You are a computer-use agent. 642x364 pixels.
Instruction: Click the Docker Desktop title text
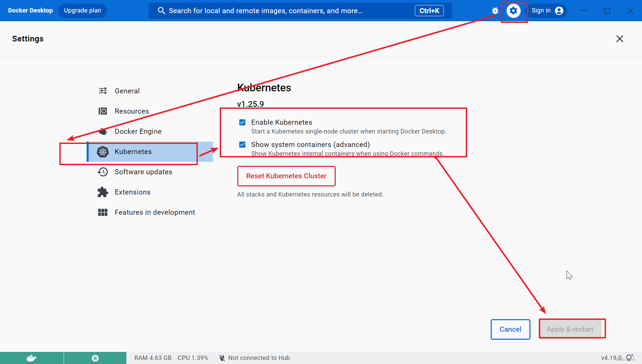click(30, 10)
